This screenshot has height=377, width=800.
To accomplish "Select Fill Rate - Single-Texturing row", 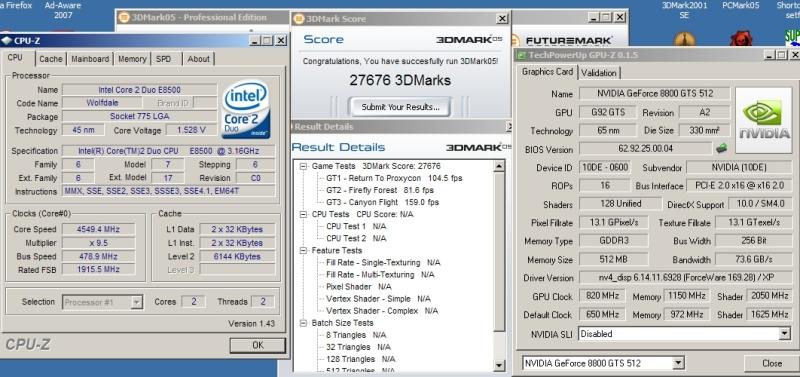I will coord(383,263).
